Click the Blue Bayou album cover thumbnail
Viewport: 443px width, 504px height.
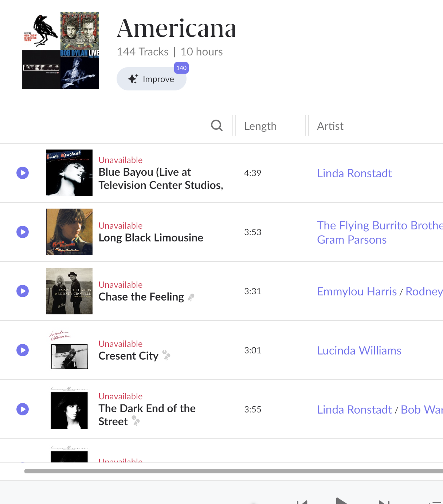(69, 173)
